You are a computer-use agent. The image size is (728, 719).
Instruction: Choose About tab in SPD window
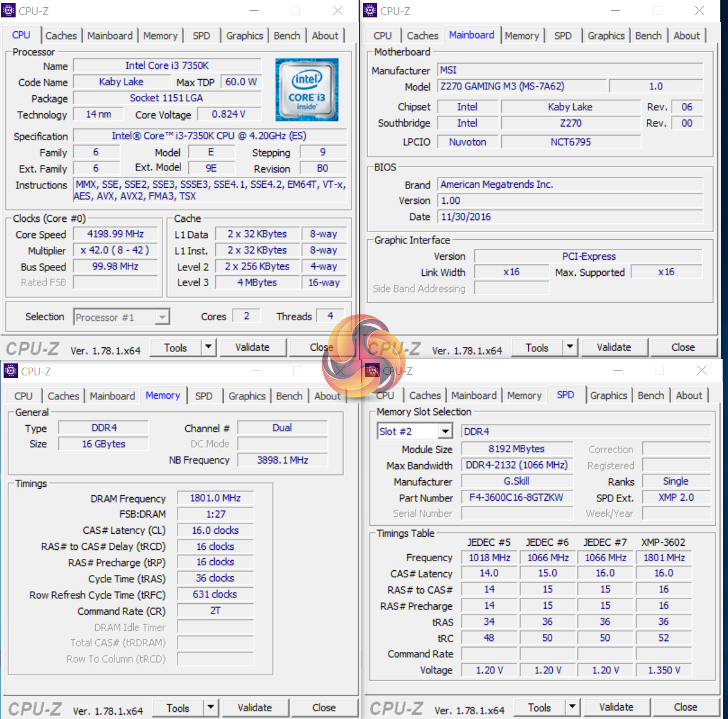pos(689,395)
